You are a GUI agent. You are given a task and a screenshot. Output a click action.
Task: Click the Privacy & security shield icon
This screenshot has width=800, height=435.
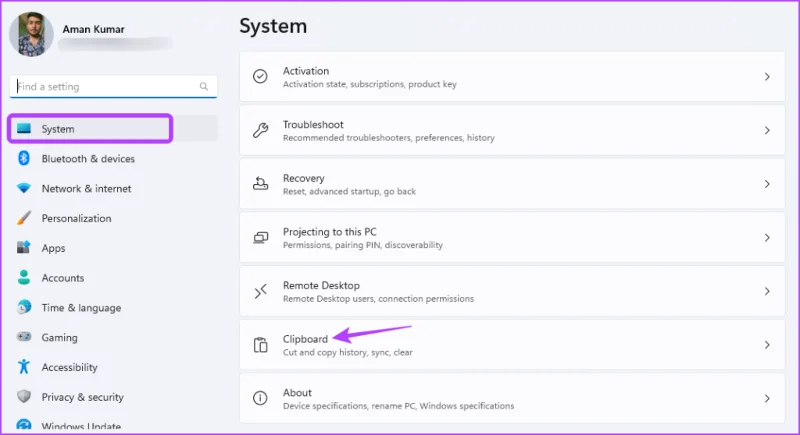(23, 396)
